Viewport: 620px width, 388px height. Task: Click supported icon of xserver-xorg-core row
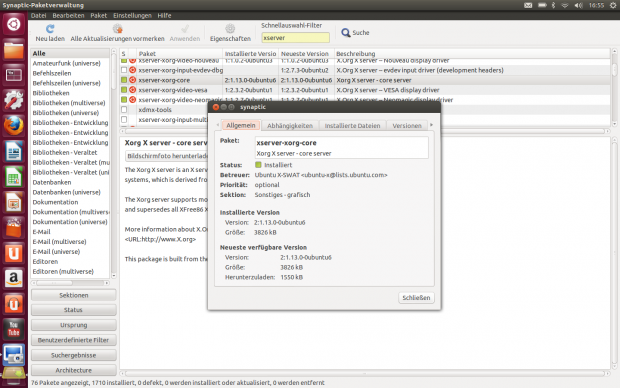coord(132,80)
